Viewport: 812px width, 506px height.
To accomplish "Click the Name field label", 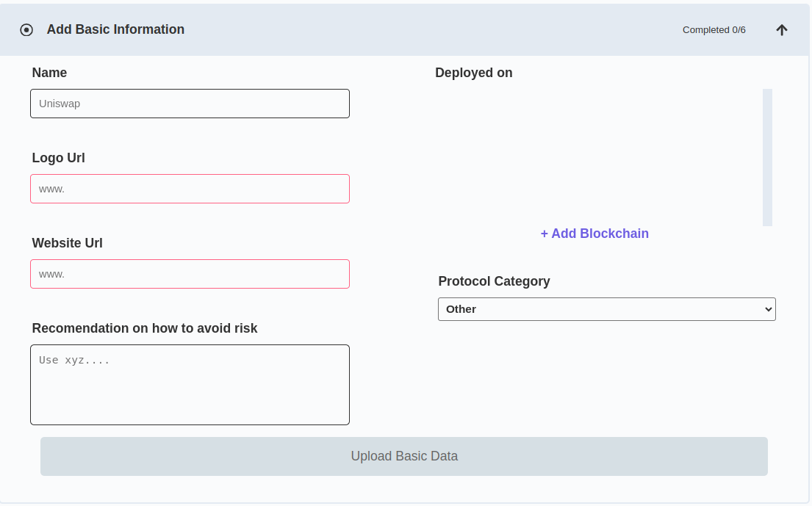I will (x=49, y=73).
